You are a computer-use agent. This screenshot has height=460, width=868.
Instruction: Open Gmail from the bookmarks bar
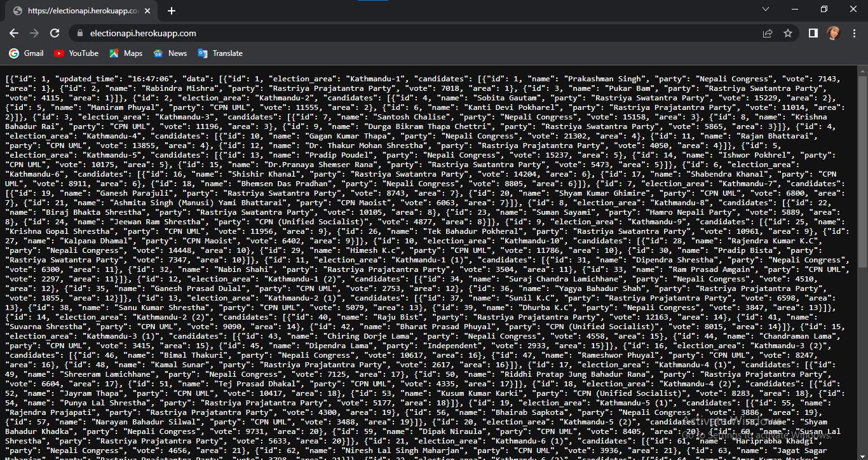pos(25,53)
